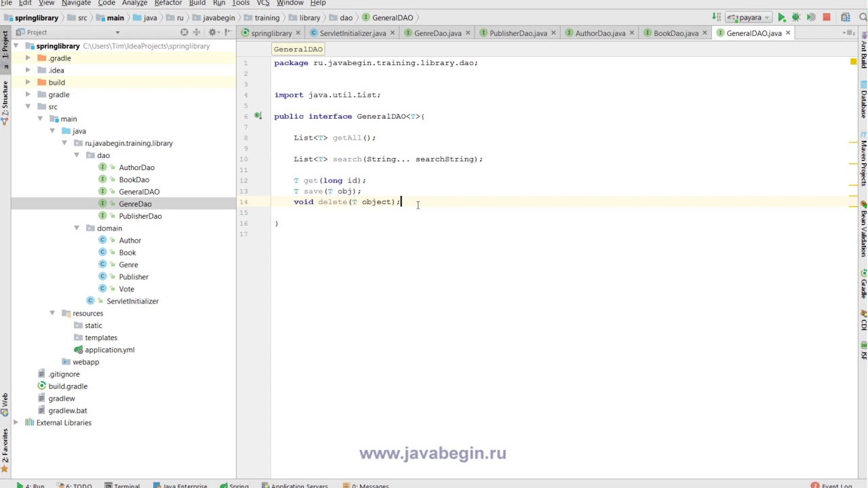This screenshot has width=868, height=488.
Task: Open the Database tool window
Action: (x=863, y=100)
